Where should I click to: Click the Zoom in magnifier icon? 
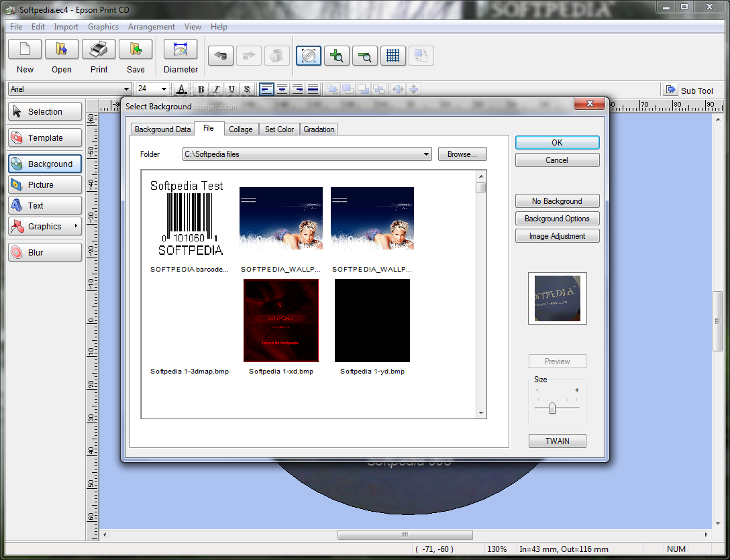point(337,56)
